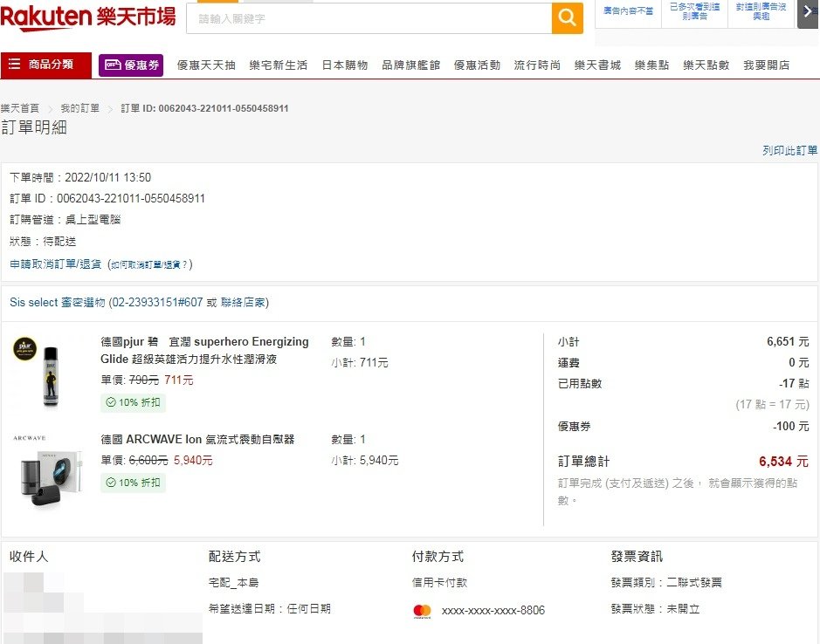Open 品牌旗艦館 menu item
This screenshot has width=820, height=644.
[x=411, y=65]
